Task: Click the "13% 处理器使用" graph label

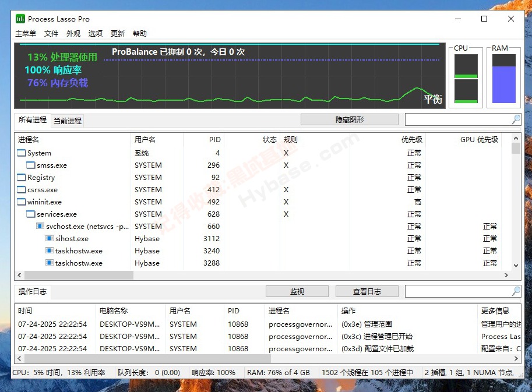Action: [62, 57]
